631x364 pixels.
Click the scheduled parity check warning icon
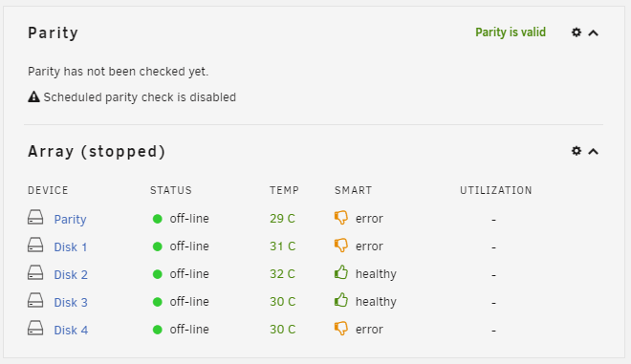click(33, 96)
